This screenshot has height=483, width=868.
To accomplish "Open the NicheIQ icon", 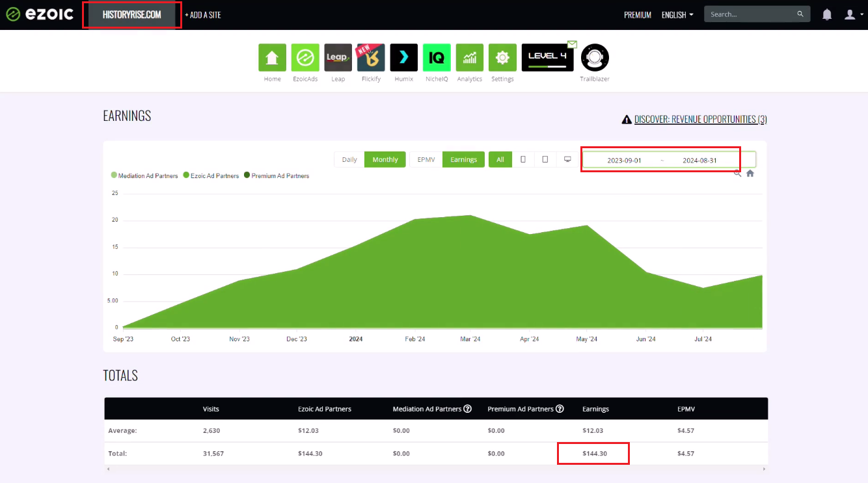I will pos(437,57).
